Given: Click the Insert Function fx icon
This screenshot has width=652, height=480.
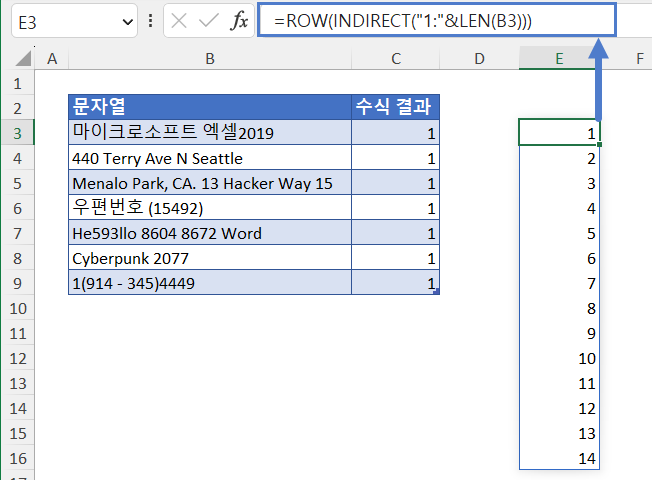Looking at the screenshot, I should click(239, 20).
